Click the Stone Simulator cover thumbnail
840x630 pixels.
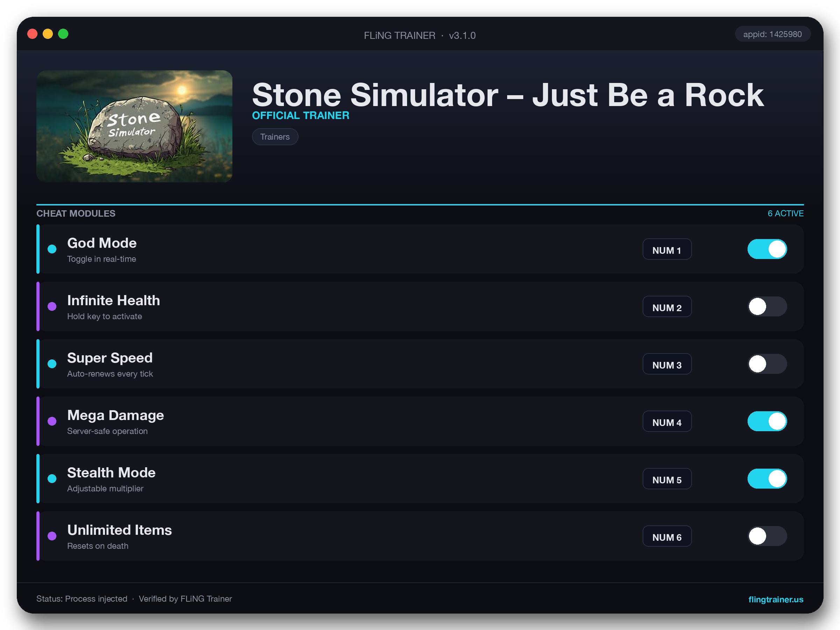[x=134, y=126]
